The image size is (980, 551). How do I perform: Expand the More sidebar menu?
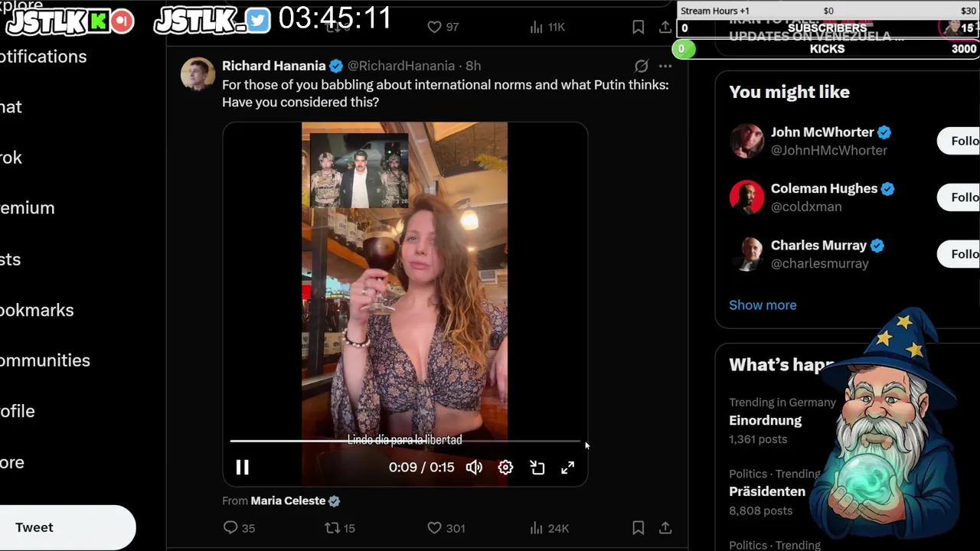pos(11,462)
